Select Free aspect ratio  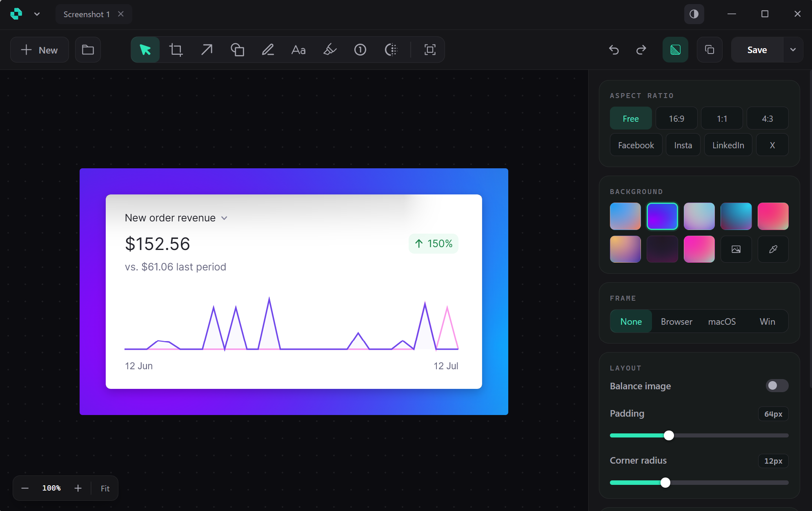(631, 118)
